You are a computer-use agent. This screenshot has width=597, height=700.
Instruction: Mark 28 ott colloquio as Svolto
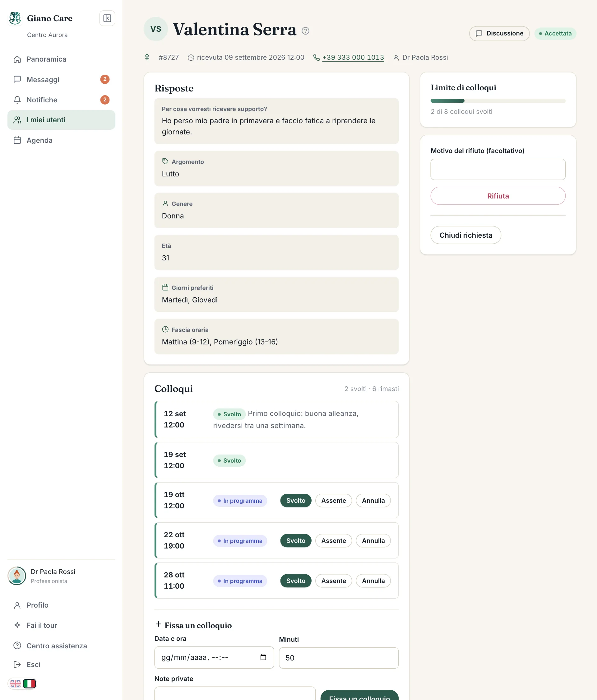pos(296,581)
